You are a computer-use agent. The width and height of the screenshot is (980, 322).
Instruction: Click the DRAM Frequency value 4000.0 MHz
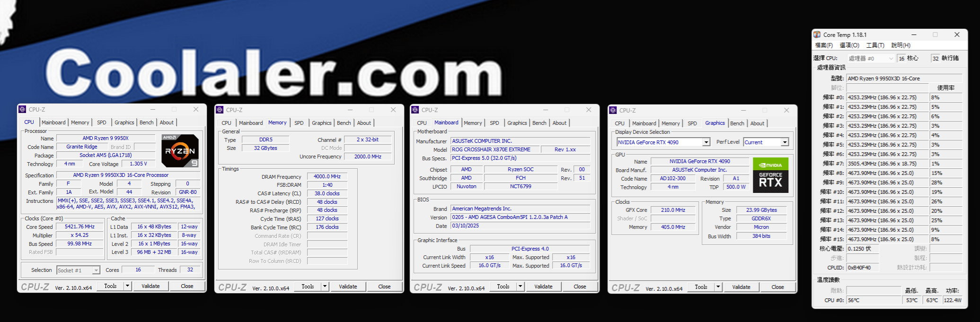point(327,177)
